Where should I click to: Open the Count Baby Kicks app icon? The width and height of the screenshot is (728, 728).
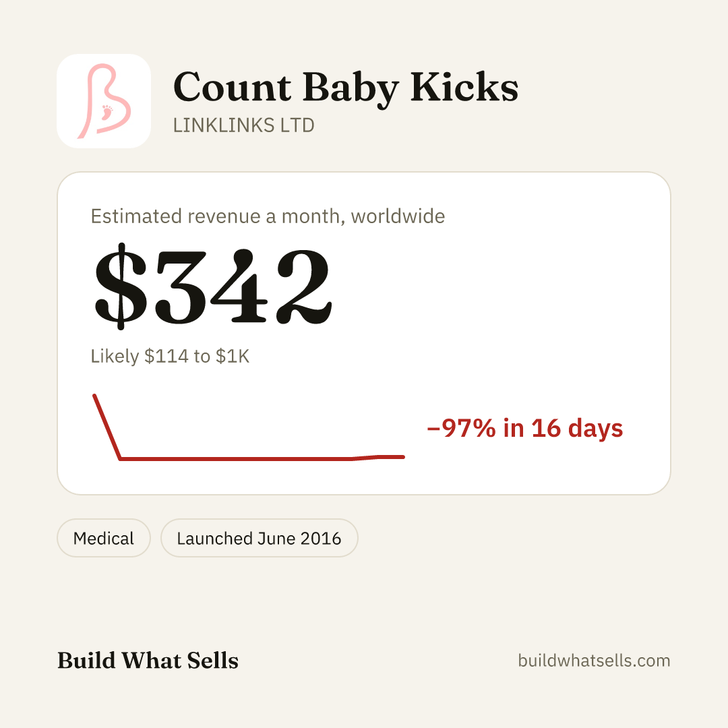pyautogui.click(x=104, y=101)
